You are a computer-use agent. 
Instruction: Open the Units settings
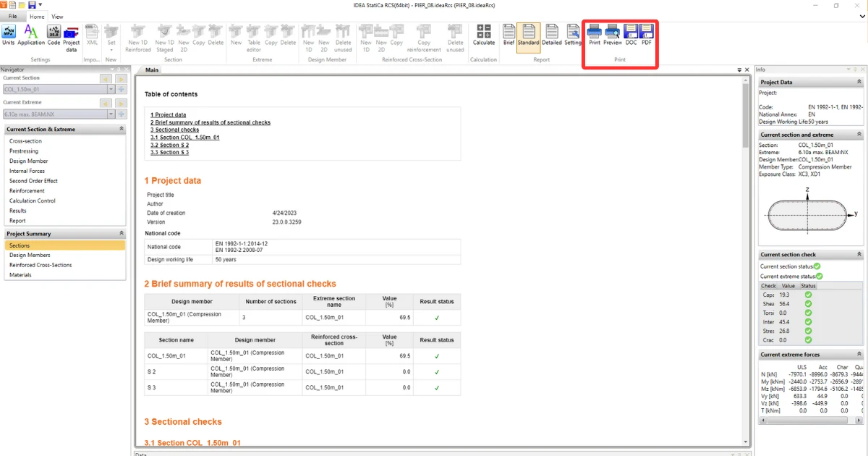coord(9,34)
